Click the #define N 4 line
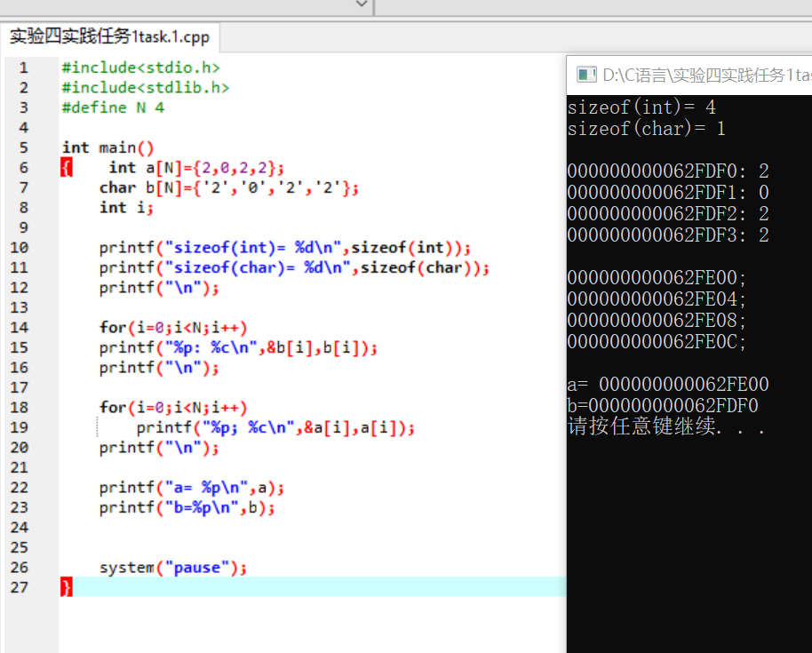 click(x=113, y=108)
